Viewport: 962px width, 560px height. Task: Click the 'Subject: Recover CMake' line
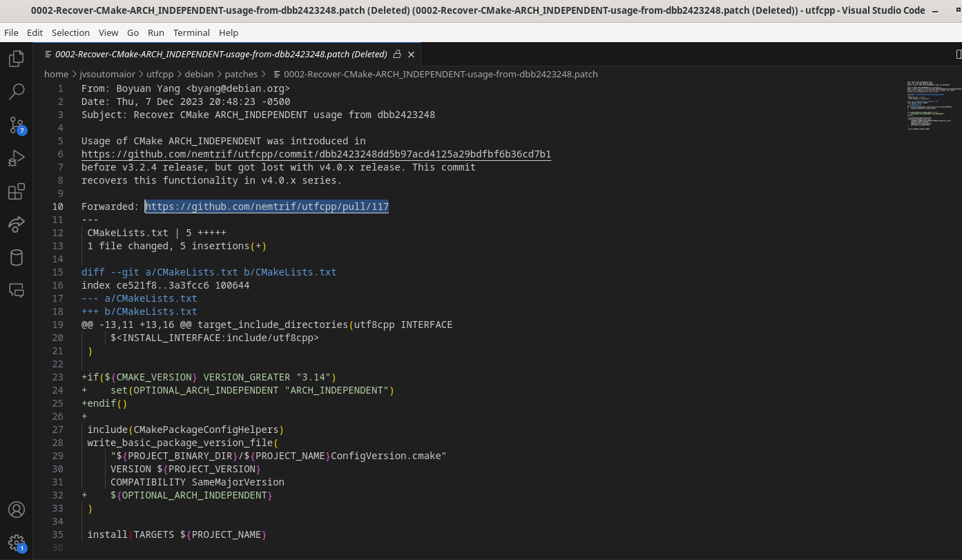(x=258, y=115)
